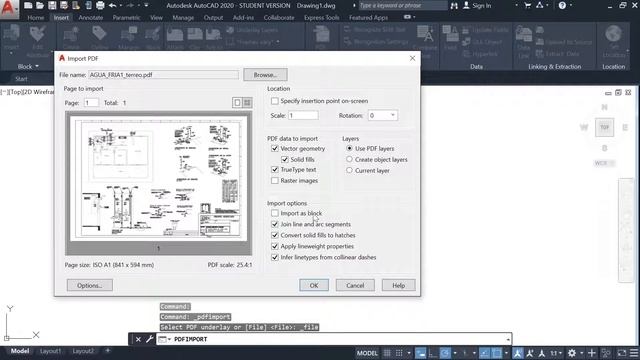640x360 pixels.
Task: Click Cancel in Import PDF dialog
Action: coord(355,285)
